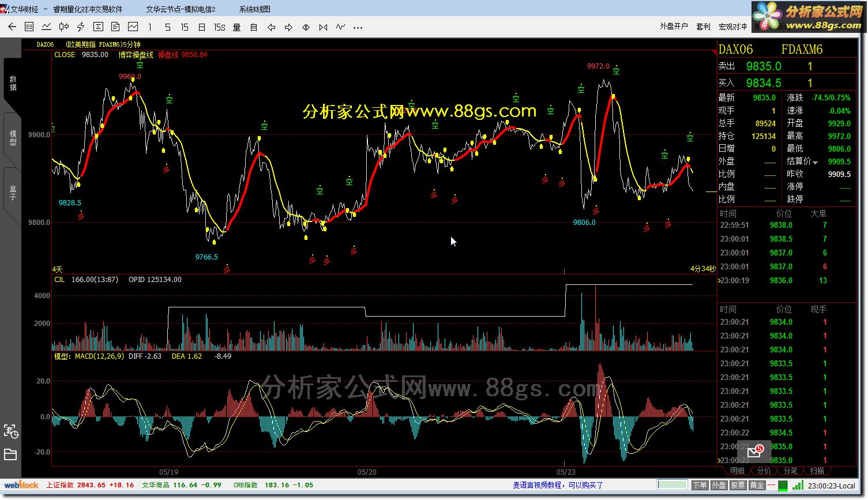Open the sigma statistics icon

click(98, 27)
